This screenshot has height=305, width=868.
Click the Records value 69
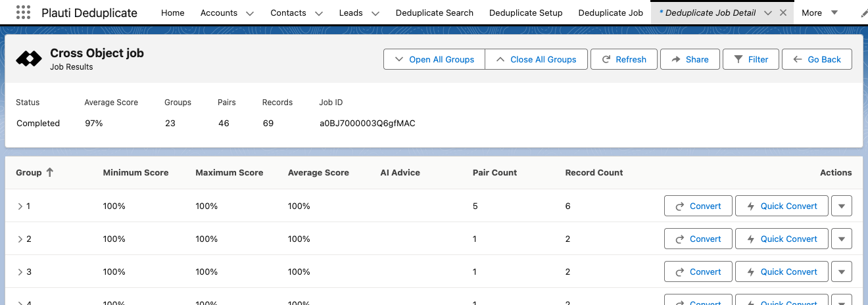(268, 123)
